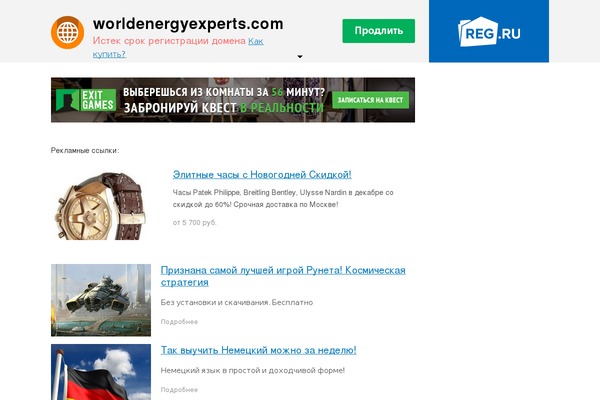Open 'Элитные часы с Новогодней Скидкой!' link
Viewport: 600px width, 400px height.
(x=262, y=175)
